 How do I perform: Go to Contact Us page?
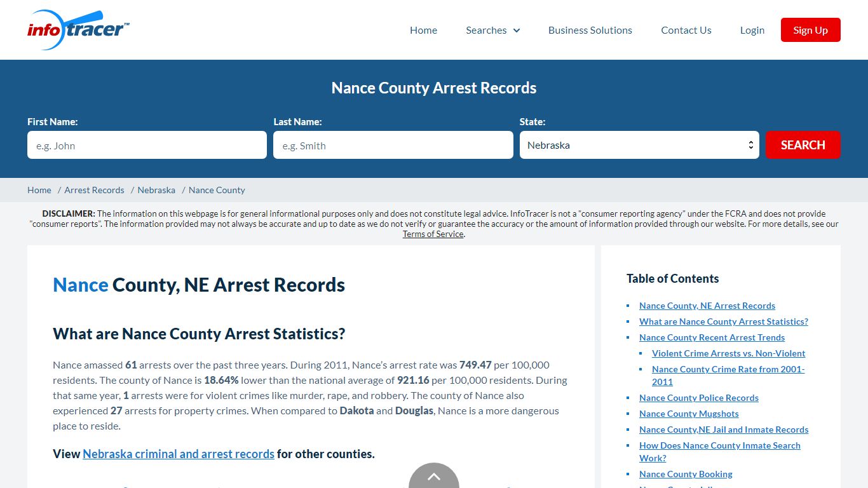(686, 30)
